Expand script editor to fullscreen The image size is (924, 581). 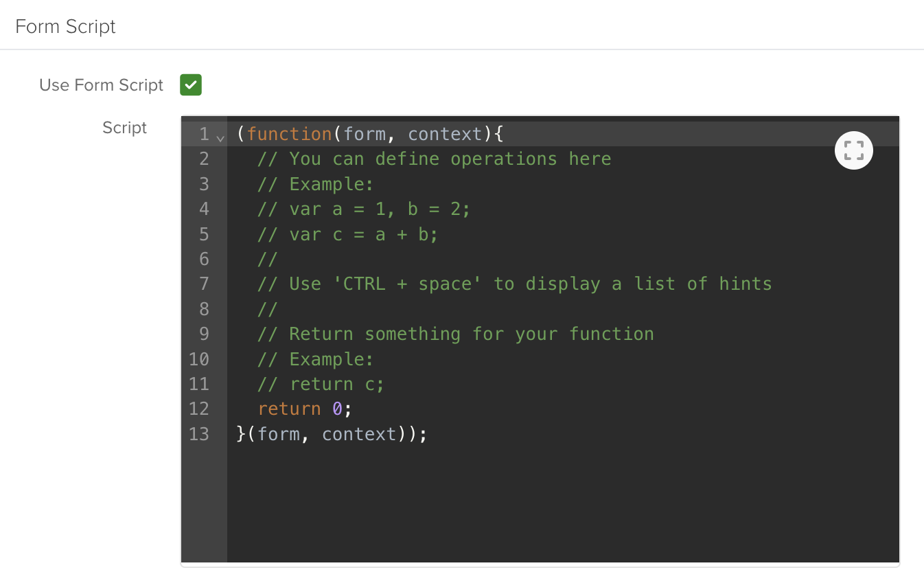coord(853,150)
